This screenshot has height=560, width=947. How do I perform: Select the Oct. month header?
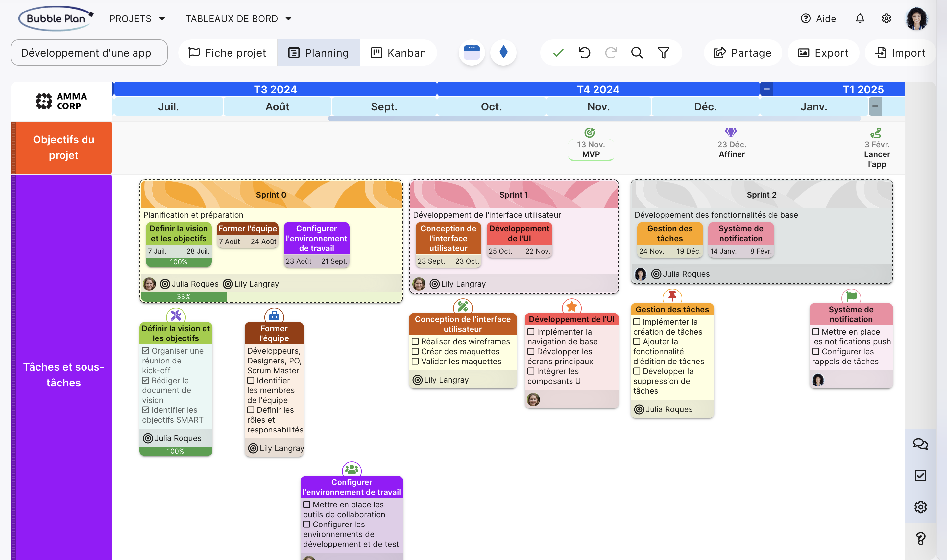(492, 106)
